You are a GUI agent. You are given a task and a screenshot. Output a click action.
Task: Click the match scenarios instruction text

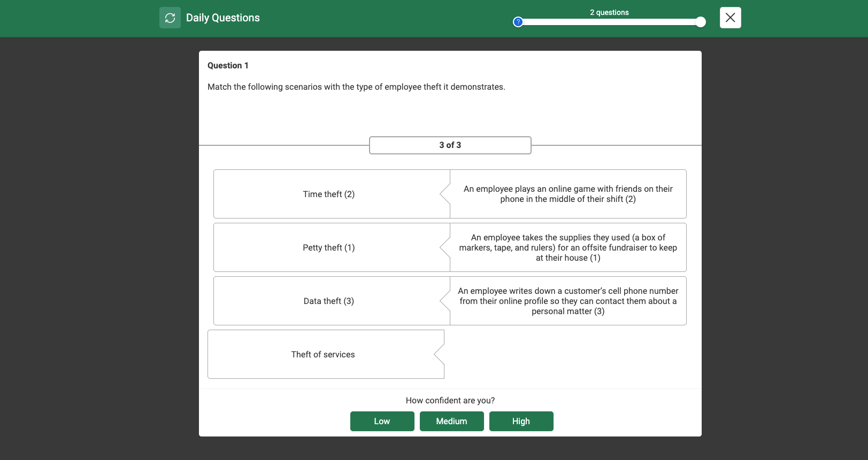pos(356,87)
